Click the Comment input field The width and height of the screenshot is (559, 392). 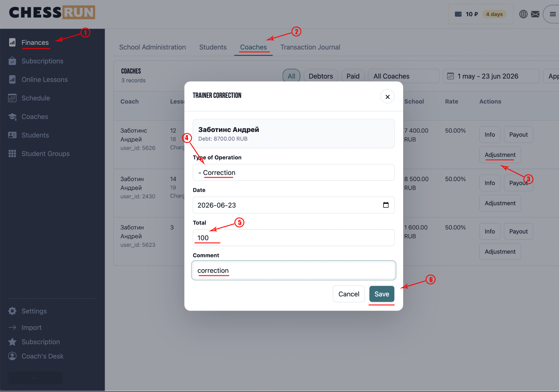pyautogui.click(x=294, y=270)
